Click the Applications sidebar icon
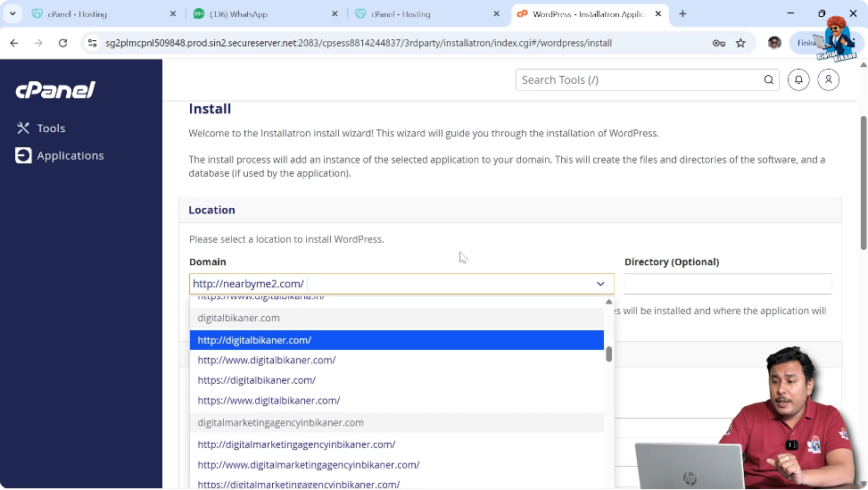The height and width of the screenshot is (490, 868). coord(23,155)
